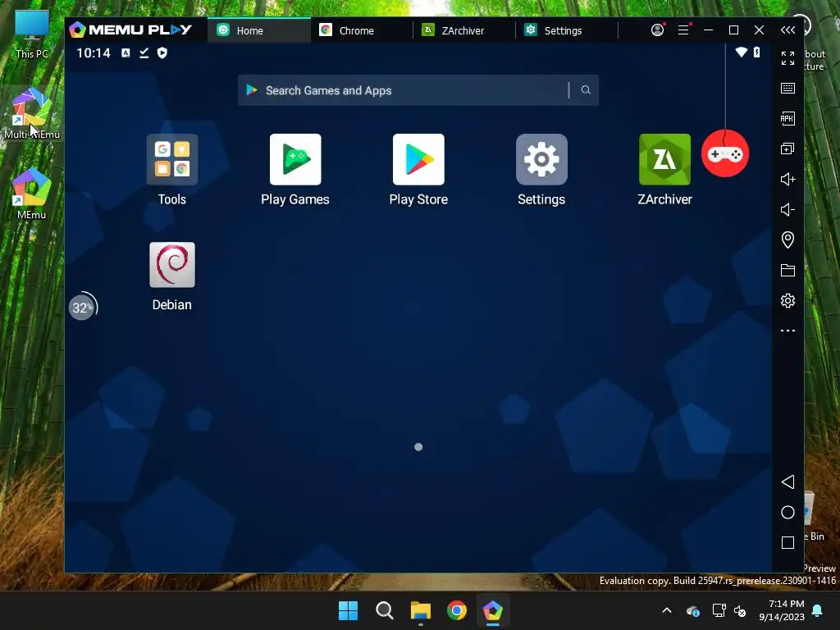Open Windows taskbar search

pyautogui.click(x=384, y=610)
